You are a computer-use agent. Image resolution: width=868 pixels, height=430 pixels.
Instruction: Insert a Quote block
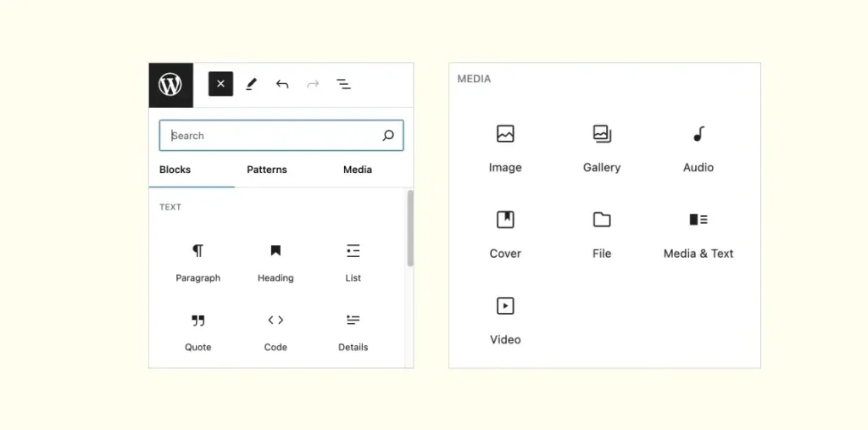tap(198, 332)
